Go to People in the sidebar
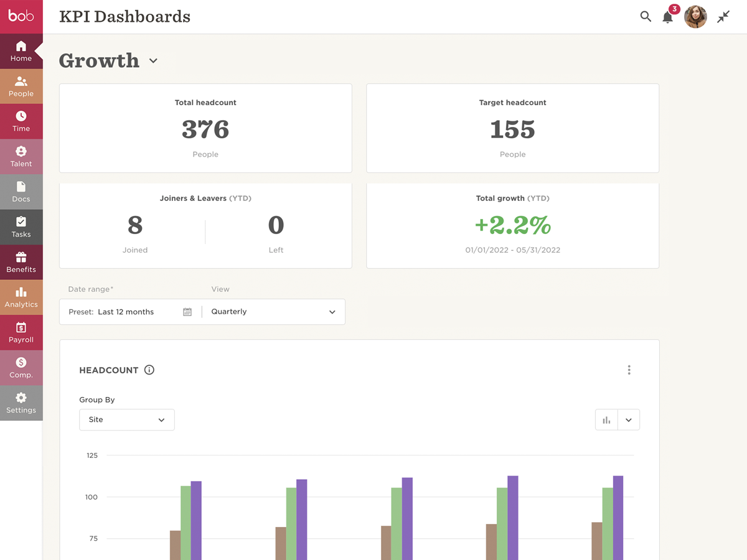747x560 pixels. coord(21,86)
